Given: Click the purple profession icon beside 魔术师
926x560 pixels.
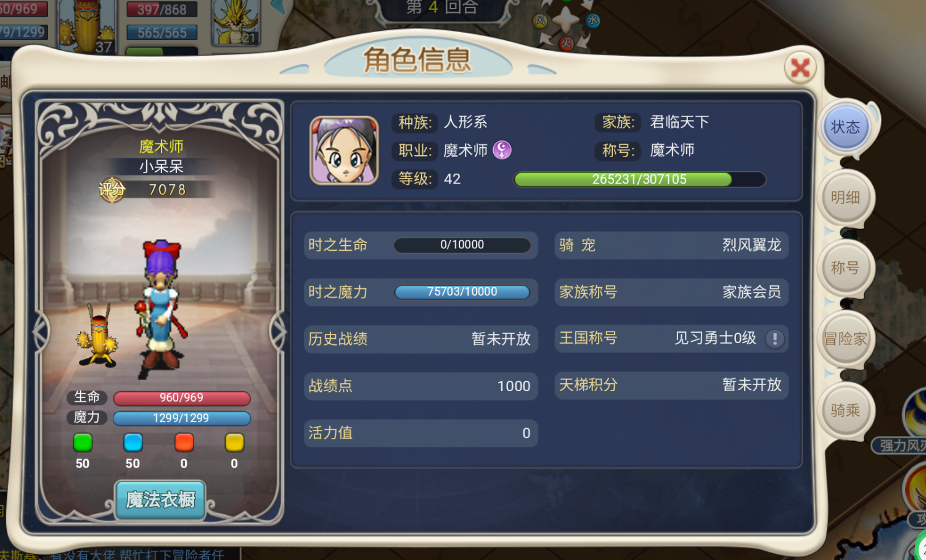Looking at the screenshot, I should tap(502, 150).
